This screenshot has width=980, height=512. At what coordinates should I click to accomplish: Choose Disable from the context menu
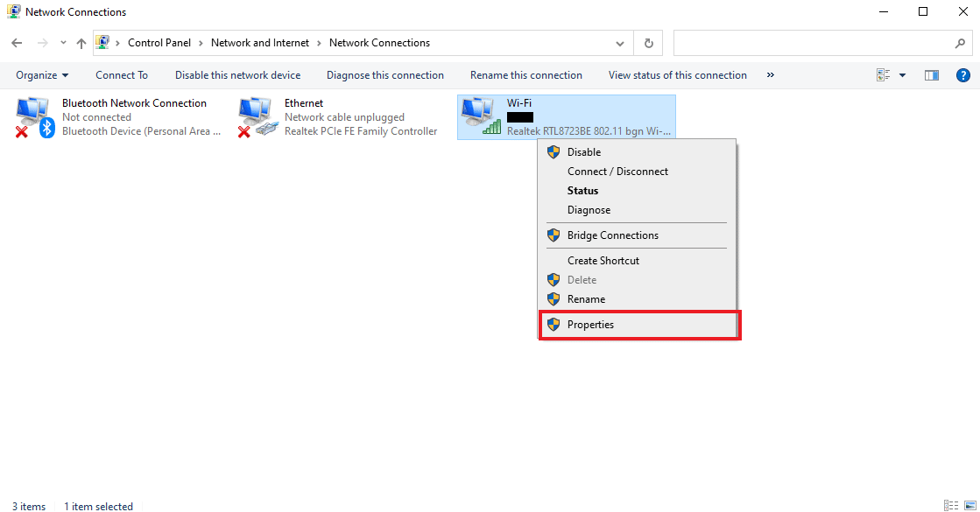[x=584, y=152]
